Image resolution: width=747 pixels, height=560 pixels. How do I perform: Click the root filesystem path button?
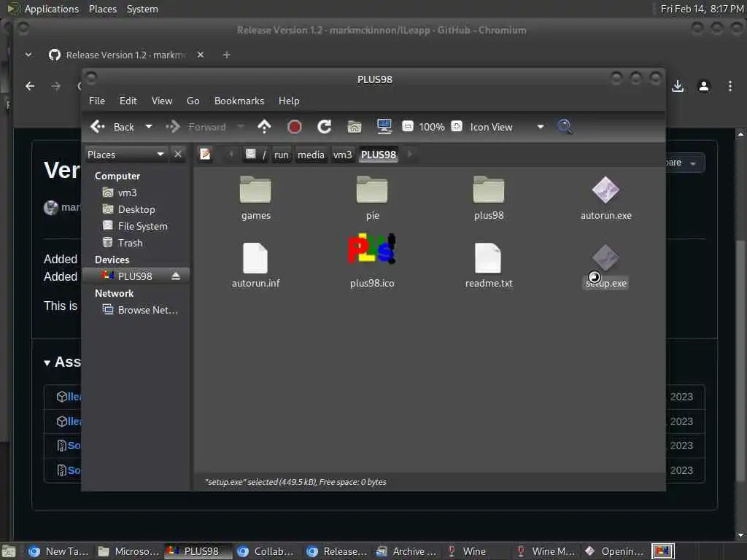256,155
